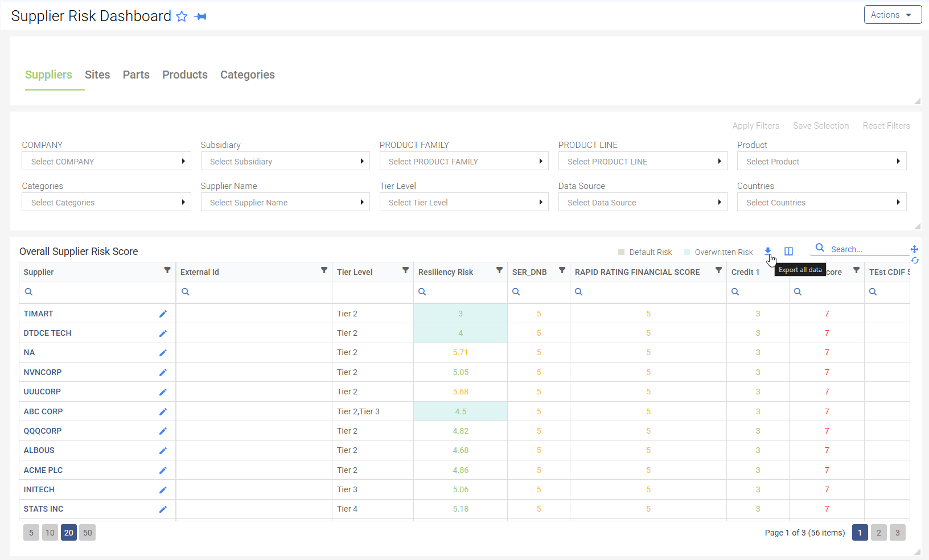
Task: Open the Actions dropdown menu
Action: pyautogui.click(x=893, y=15)
